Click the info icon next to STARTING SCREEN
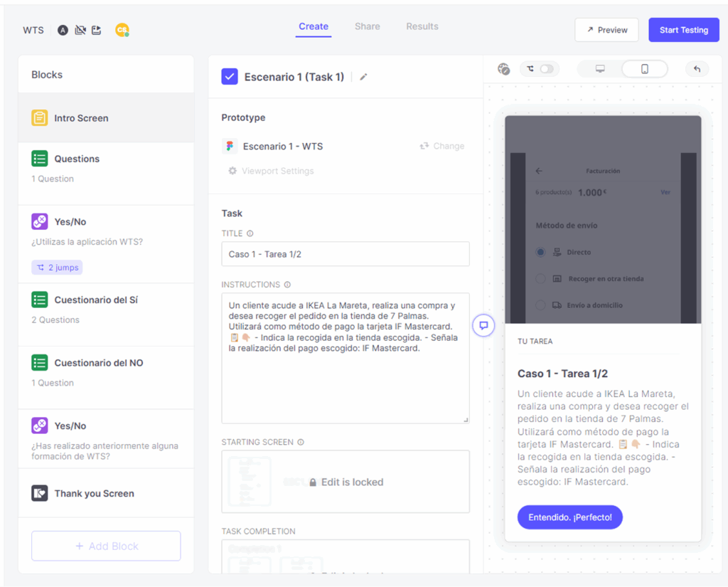This screenshot has width=728, height=587. [x=301, y=442]
